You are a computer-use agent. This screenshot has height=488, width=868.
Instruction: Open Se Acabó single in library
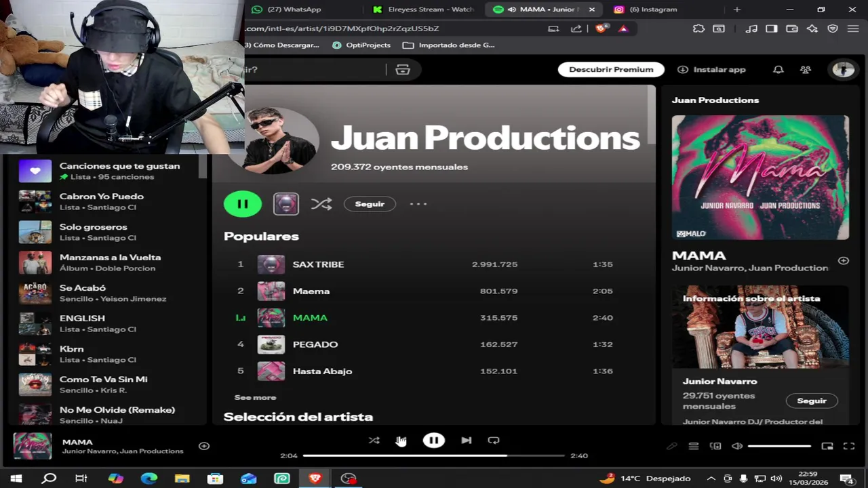click(108, 293)
